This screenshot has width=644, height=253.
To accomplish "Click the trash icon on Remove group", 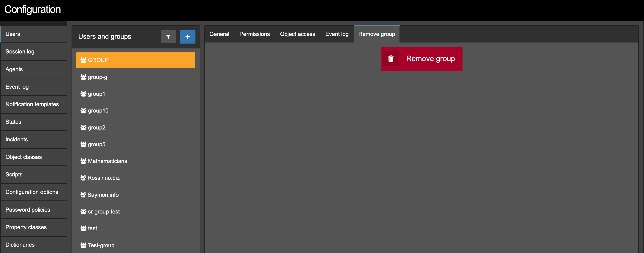I will (x=391, y=59).
